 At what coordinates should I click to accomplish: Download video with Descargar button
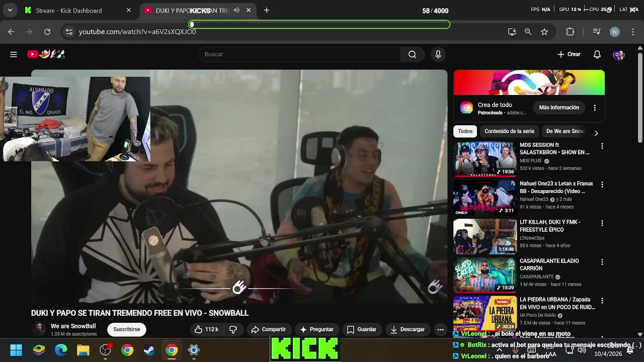coord(408,329)
